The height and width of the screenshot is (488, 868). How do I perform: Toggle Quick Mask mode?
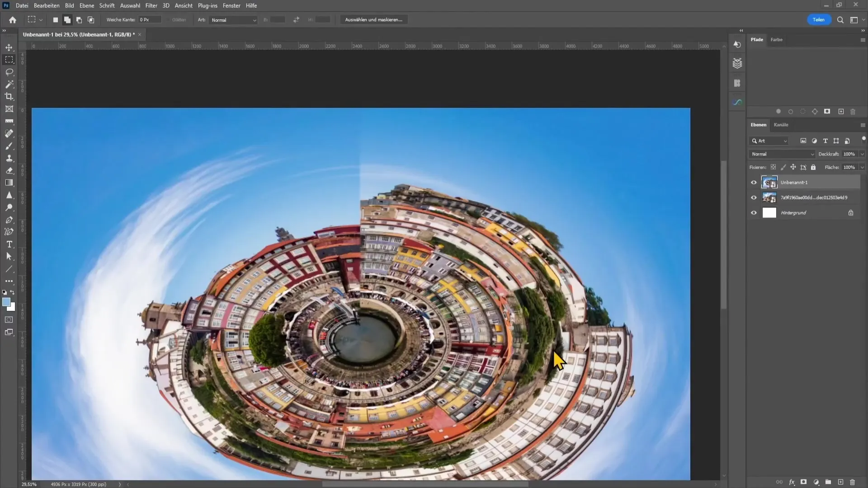click(x=9, y=319)
